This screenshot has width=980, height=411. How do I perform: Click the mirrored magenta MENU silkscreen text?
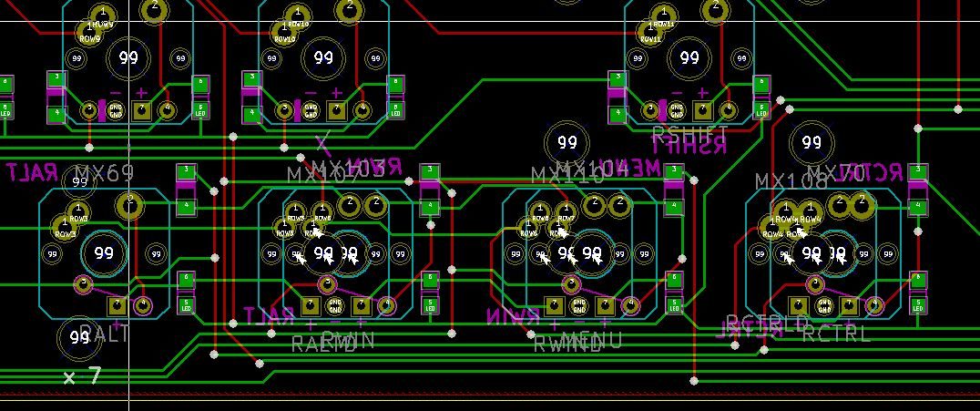[630, 167]
